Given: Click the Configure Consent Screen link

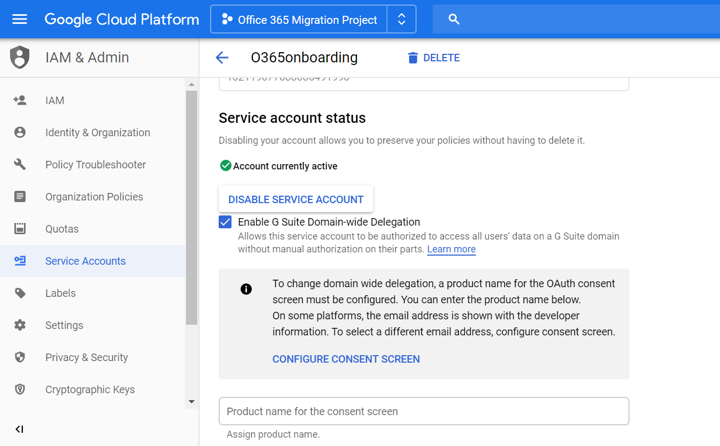Looking at the screenshot, I should (346, 359).
